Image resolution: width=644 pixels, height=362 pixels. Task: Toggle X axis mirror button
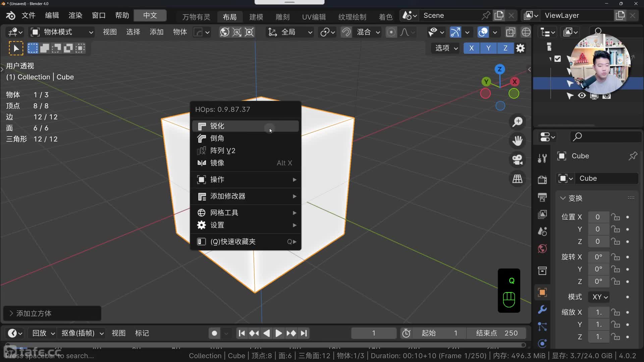tap(471, 48)
